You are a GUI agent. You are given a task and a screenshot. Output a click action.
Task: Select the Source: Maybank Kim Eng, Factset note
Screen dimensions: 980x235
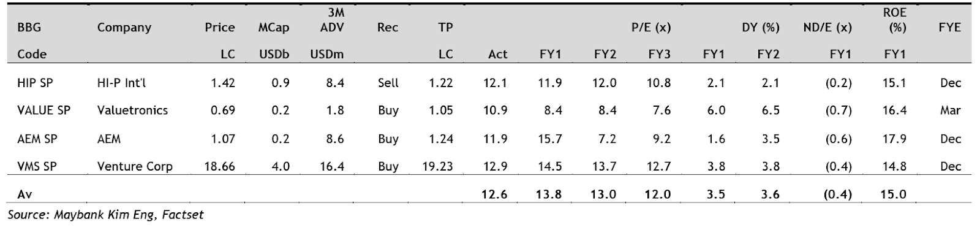point(105,215)
